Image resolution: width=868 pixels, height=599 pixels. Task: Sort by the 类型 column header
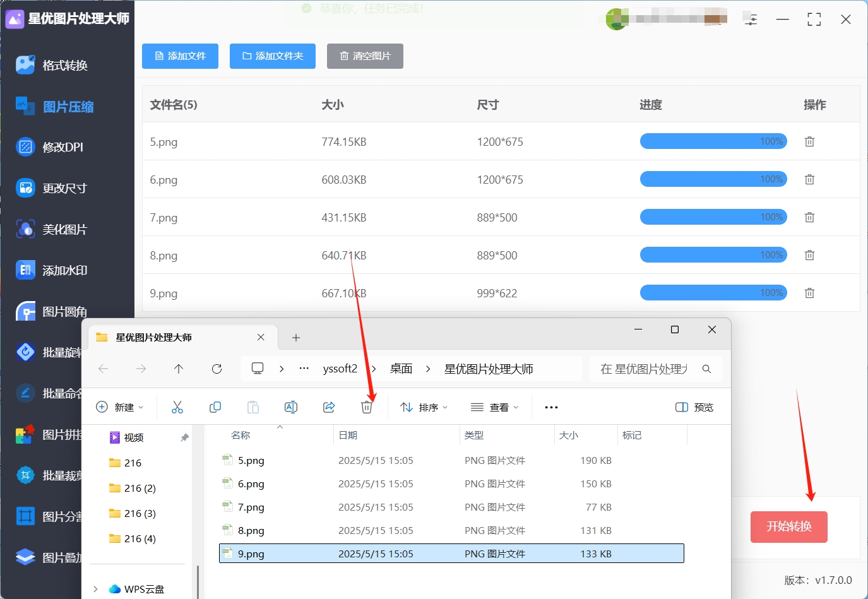474,436
